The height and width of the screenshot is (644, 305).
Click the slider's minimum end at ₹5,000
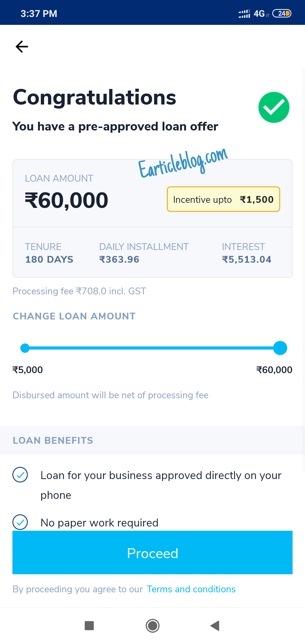25,348
